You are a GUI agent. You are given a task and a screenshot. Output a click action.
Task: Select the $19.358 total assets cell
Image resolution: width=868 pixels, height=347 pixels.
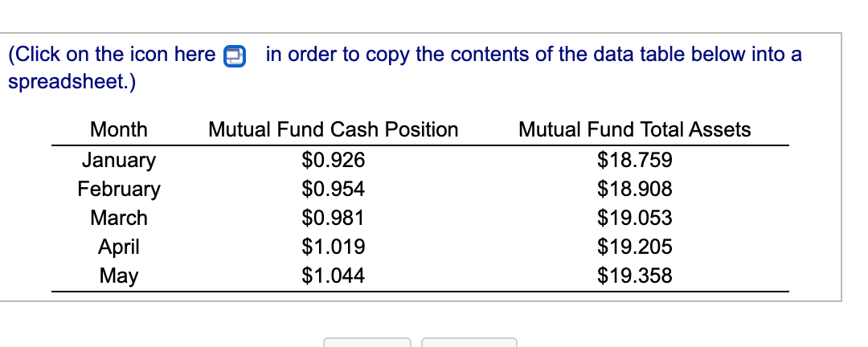(634, 275)
